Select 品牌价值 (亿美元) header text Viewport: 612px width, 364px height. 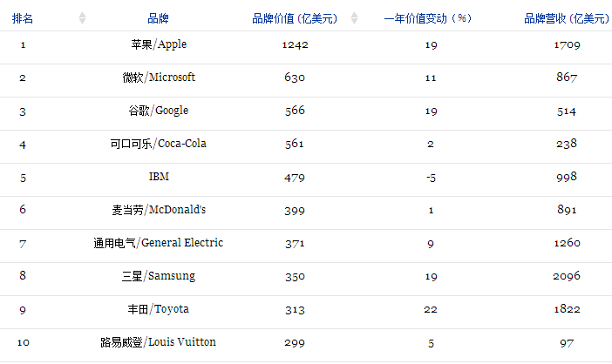[x=295, y=18]
